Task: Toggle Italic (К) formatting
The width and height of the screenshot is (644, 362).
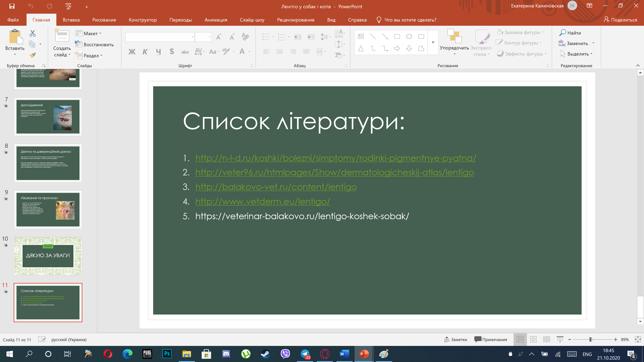Action: pyautogui.click(x=145, y=52)
